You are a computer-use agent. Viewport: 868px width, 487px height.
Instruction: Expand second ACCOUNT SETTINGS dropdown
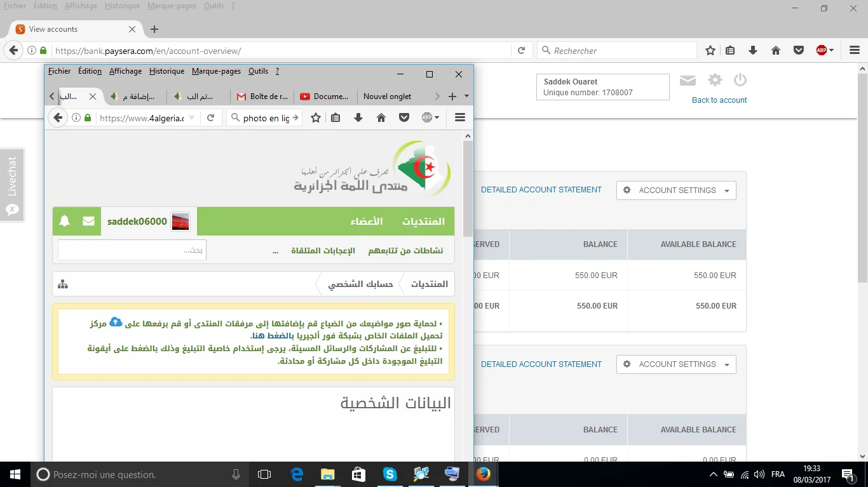point(676,364)
